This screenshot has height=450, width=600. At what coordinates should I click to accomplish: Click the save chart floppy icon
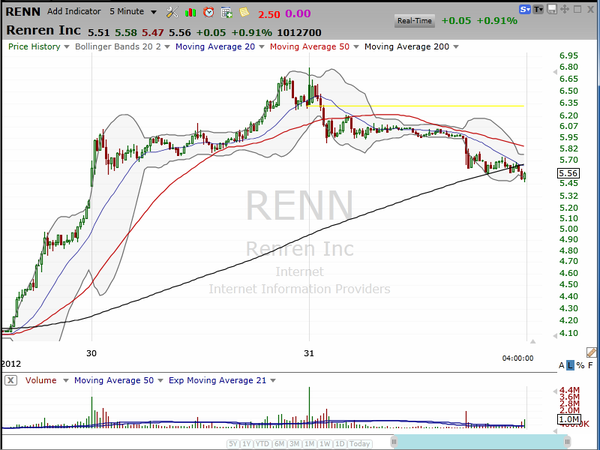pos(552,9)
